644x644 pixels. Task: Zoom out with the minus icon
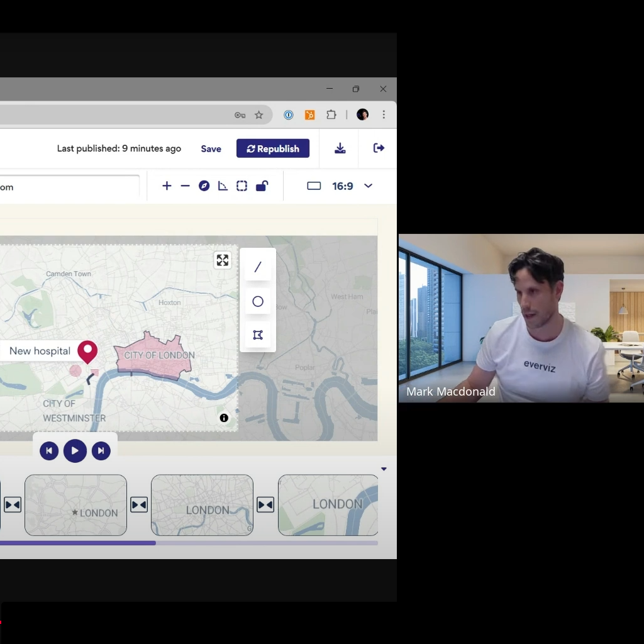[186, 186]
